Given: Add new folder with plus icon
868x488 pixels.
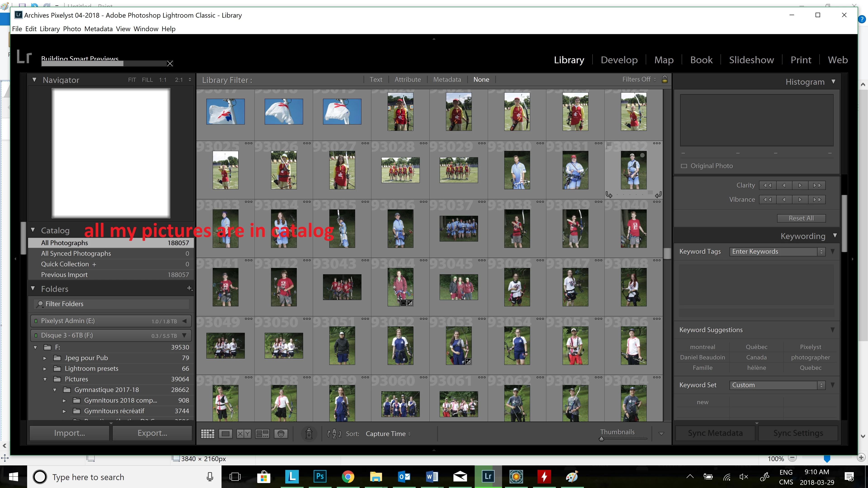Looking at the screenshot, I should pyautogui.click(x=189, y=289).
